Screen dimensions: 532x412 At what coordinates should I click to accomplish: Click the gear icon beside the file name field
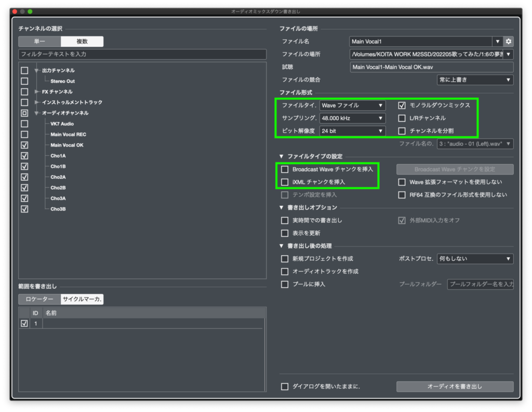pos(509,41)
